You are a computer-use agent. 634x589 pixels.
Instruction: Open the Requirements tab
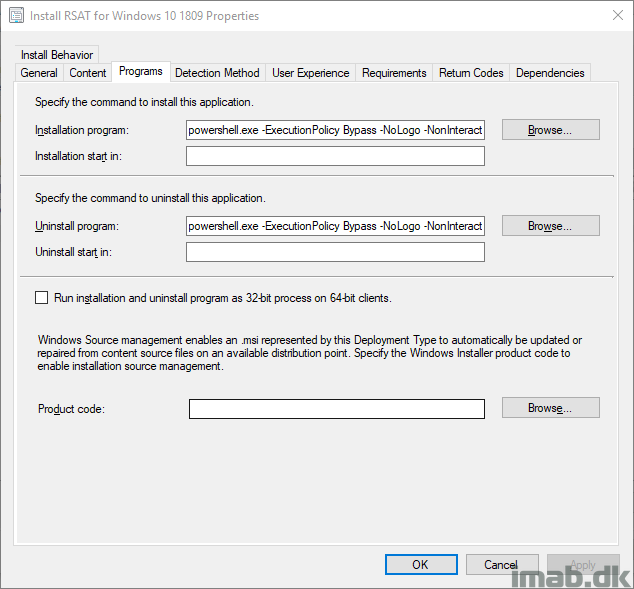coord(394,73)
